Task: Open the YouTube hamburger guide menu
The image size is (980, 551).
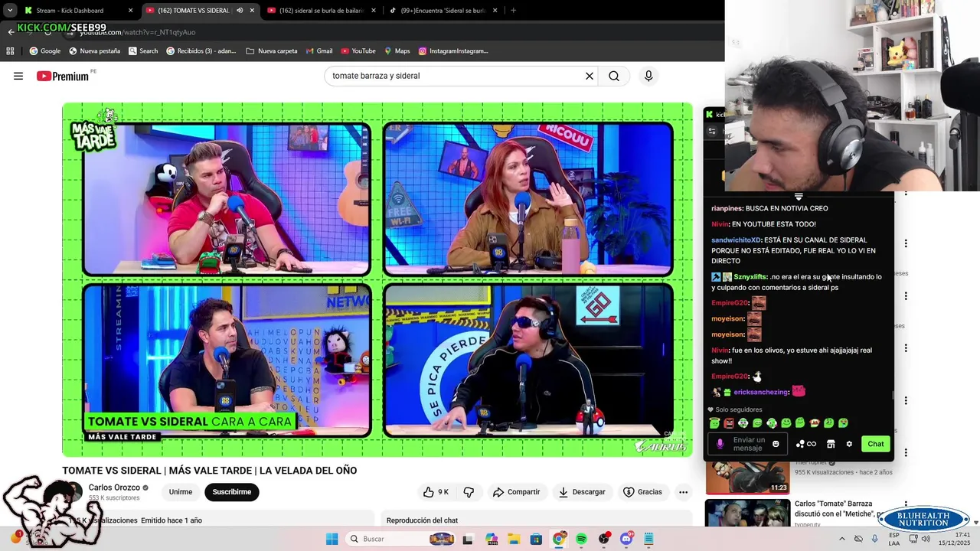Action: tap(18, 76)
